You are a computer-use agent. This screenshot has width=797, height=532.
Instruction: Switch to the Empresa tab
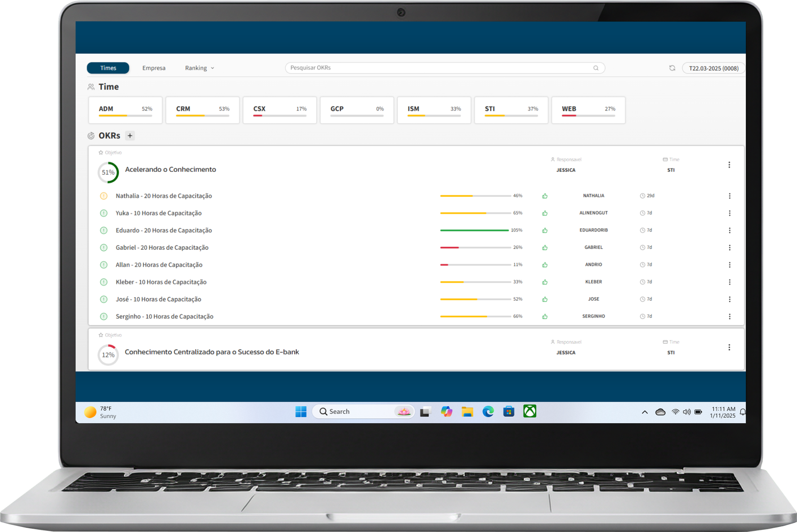pos(154,68)
